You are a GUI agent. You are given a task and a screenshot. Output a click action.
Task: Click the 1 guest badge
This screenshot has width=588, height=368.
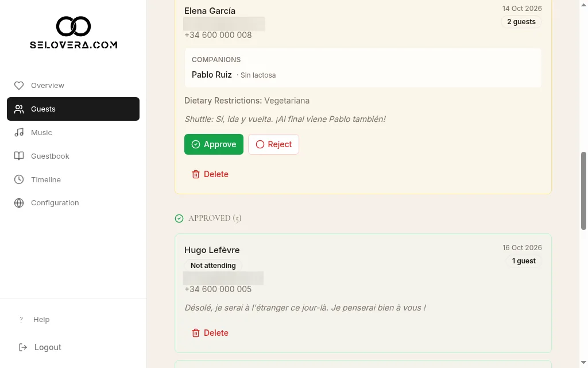(524, 261)
